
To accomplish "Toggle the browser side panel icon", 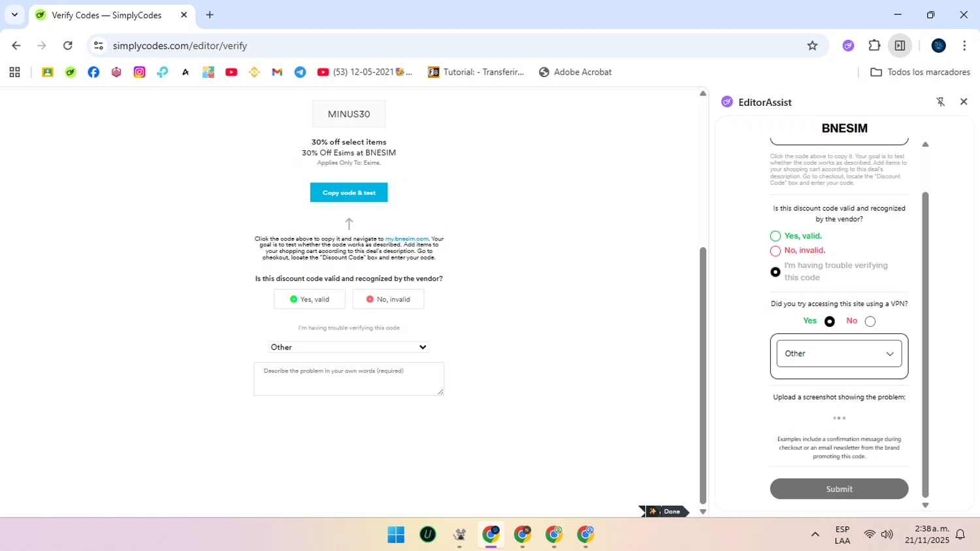I will click(900, 46).
